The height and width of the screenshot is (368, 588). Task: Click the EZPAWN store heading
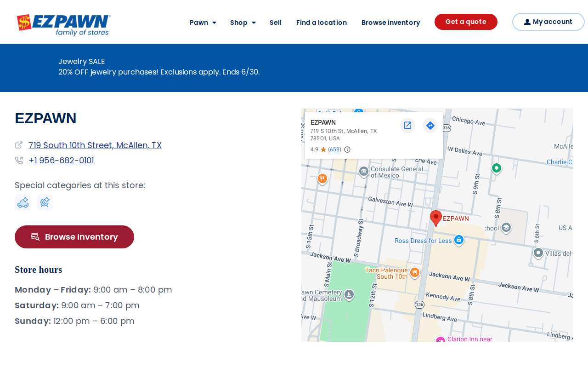(x=45, y=119)
